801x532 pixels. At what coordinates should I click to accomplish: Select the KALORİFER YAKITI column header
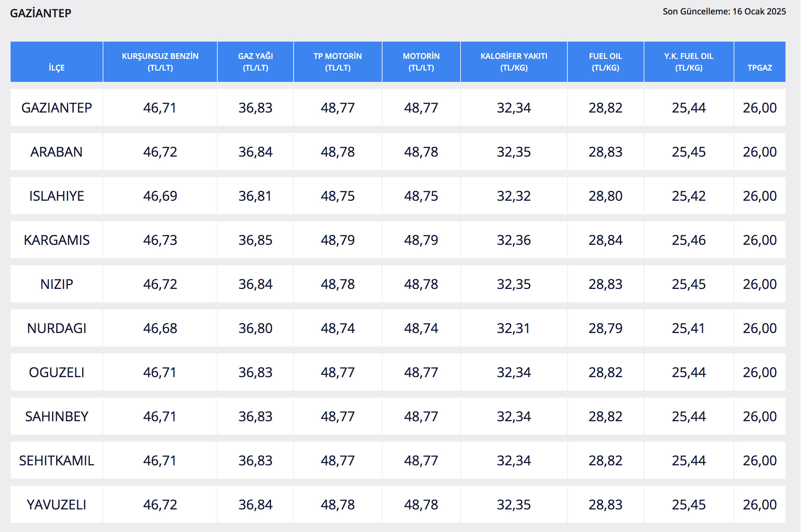pyautogui.click(x=514, y=62)
